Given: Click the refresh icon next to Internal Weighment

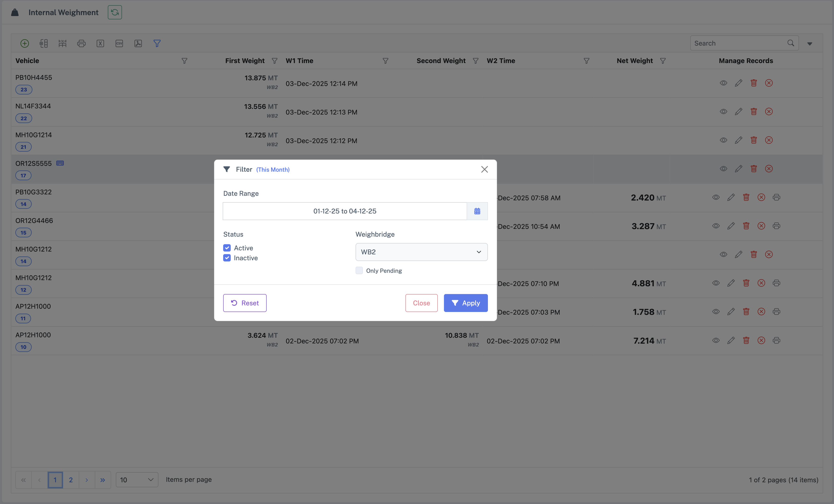Looking at the screenshot, I should tap(115, 13).
